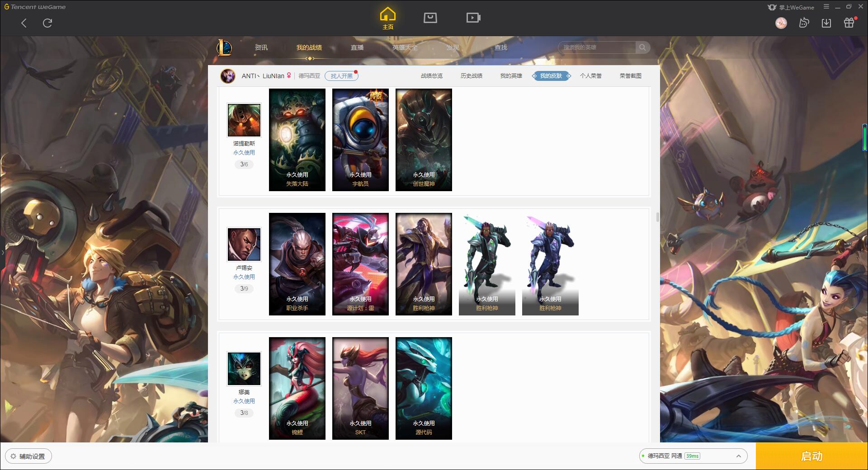Click the 娜美 champion portrait
Screen dimensions: 868x470
click(x=244, y=368)
